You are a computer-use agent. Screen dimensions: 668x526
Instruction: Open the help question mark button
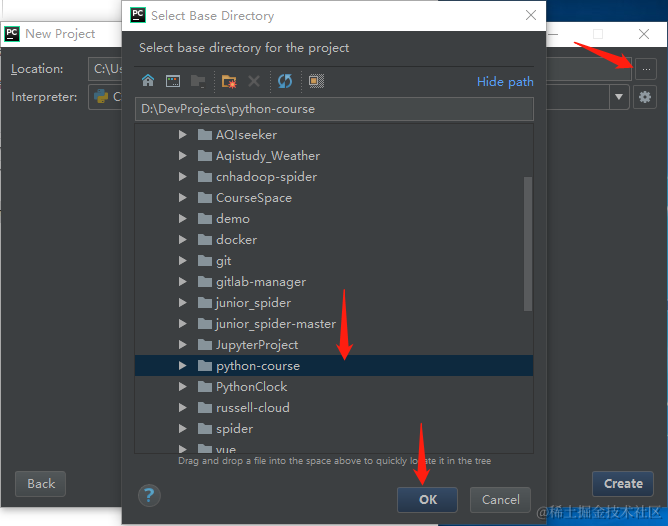pos(149,495)
